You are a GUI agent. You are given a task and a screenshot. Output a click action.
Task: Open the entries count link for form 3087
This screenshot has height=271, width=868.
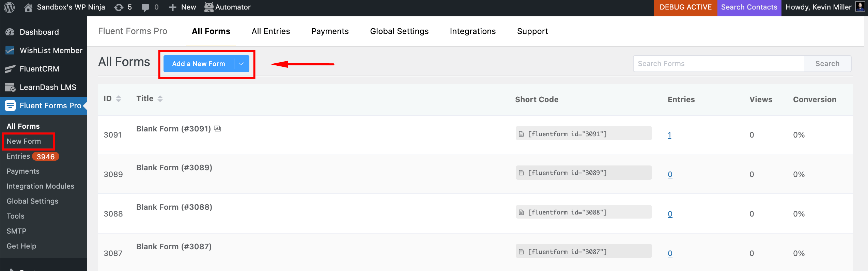(670, 253)
